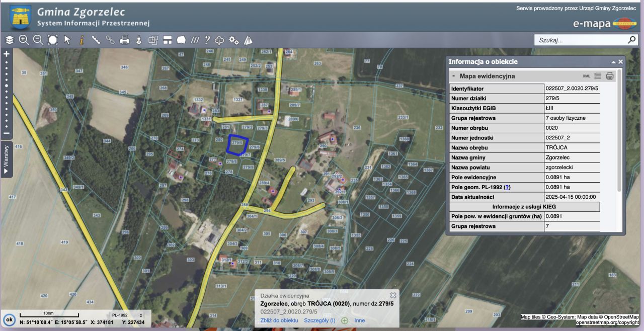Click the download cloud icon

[219, 40]
